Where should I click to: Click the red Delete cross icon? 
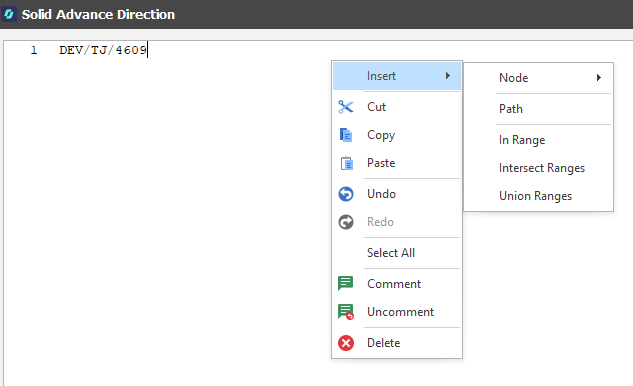(346, 343)
